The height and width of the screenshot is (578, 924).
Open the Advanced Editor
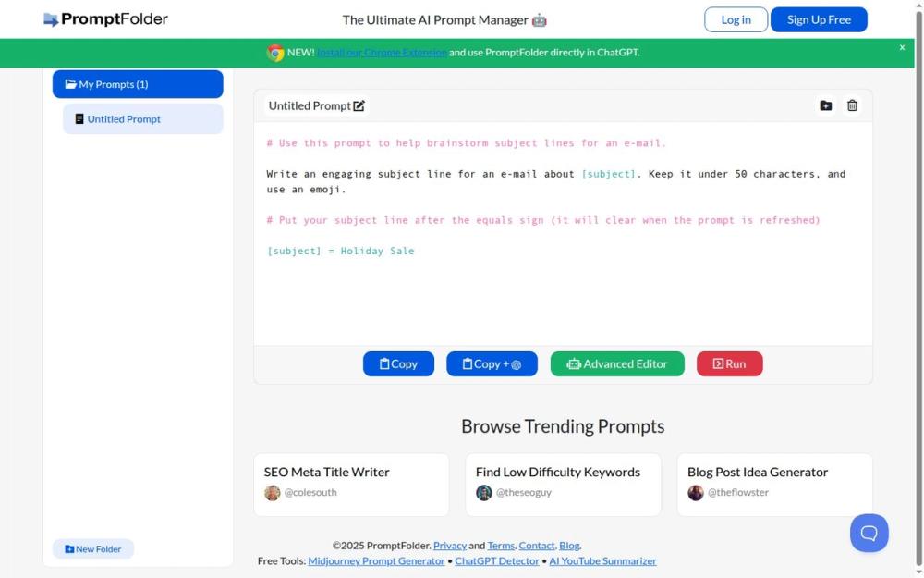pos(616,363)
